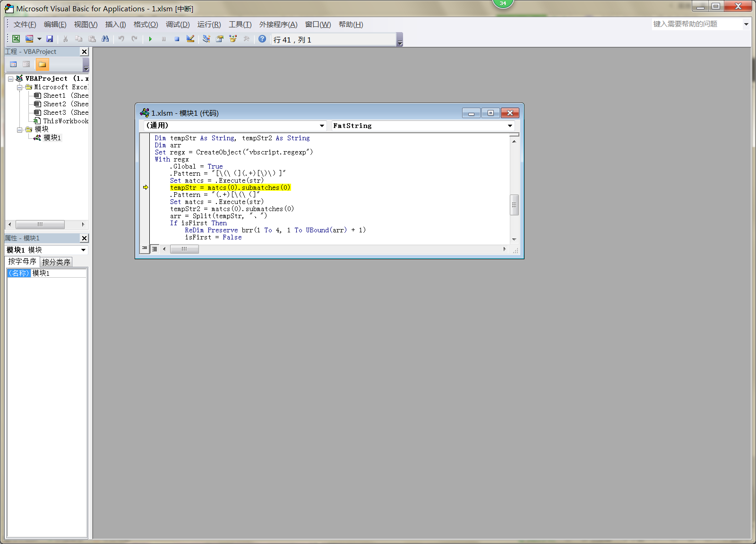The width and height of the screenshot is (756, 544).
Task: Click the View Microsoft Excel icon
Action: click(x=16, y=39)
